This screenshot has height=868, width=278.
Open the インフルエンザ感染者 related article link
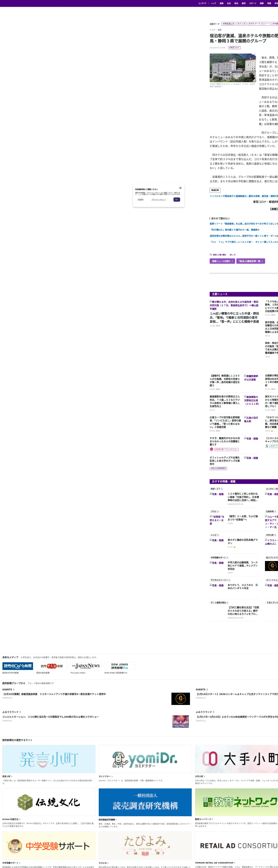click(244, 196)
